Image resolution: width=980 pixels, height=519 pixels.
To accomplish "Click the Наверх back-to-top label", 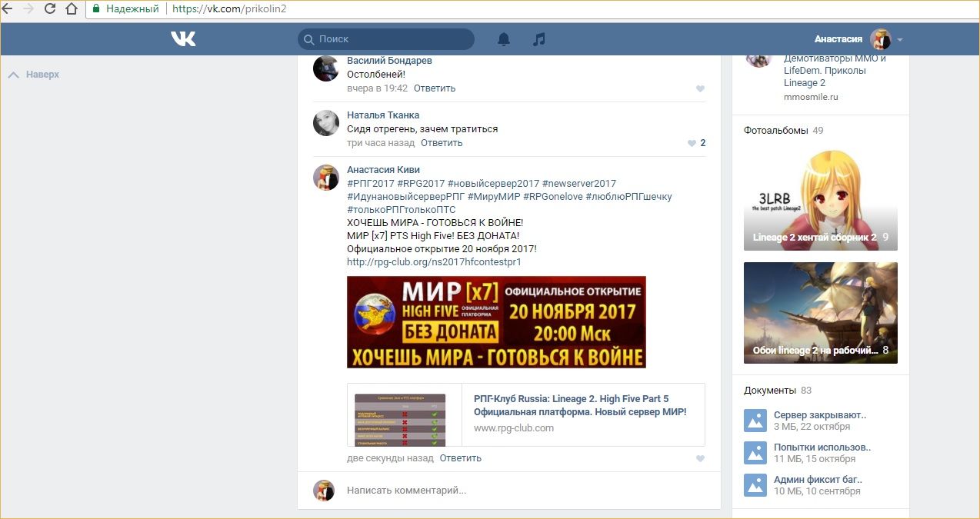I will click(42, 75).
